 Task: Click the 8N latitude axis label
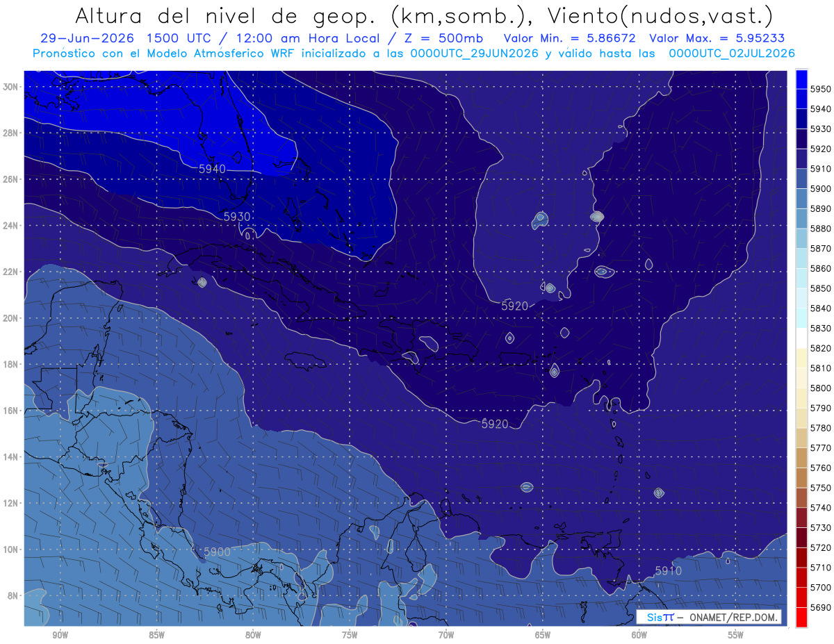(x=13, y=595)
